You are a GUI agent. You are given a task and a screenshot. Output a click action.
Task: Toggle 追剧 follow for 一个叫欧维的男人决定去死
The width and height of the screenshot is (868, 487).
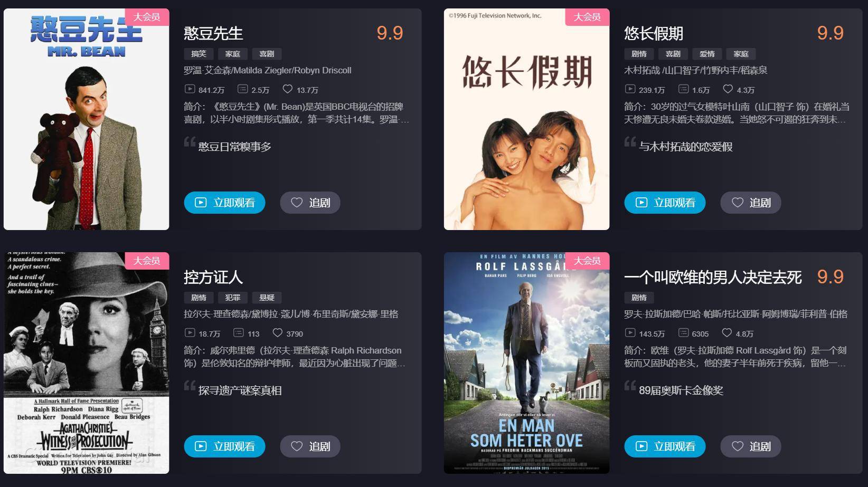point(750,446)
